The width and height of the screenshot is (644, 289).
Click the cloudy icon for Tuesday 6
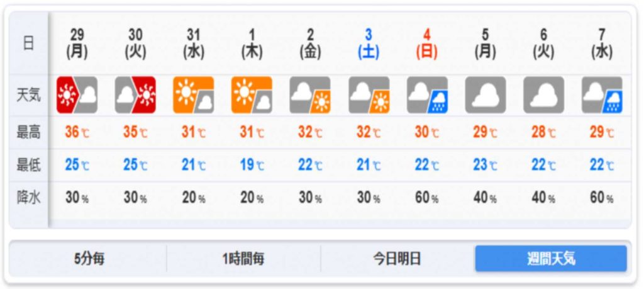pyautogui.click(x=543, y=95)
